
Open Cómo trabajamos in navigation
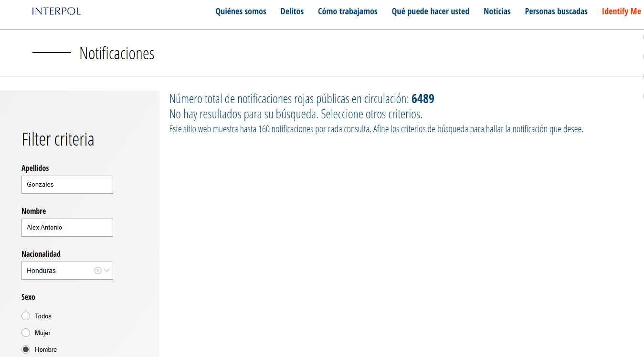click(x=348, y=11)
